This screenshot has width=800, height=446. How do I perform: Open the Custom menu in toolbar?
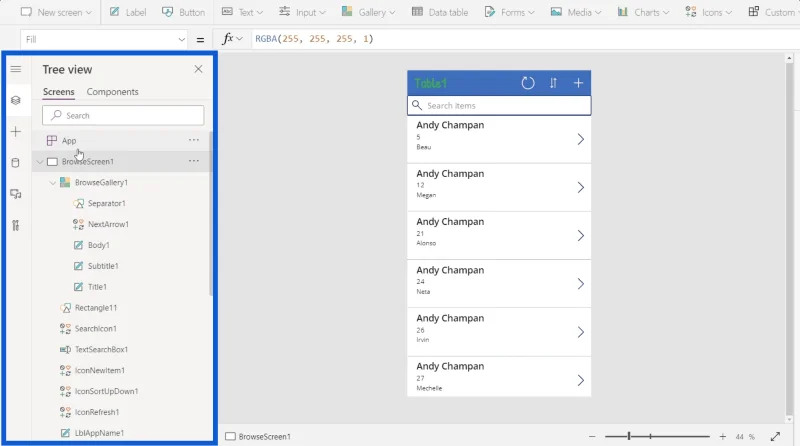[x=773, y=12]
